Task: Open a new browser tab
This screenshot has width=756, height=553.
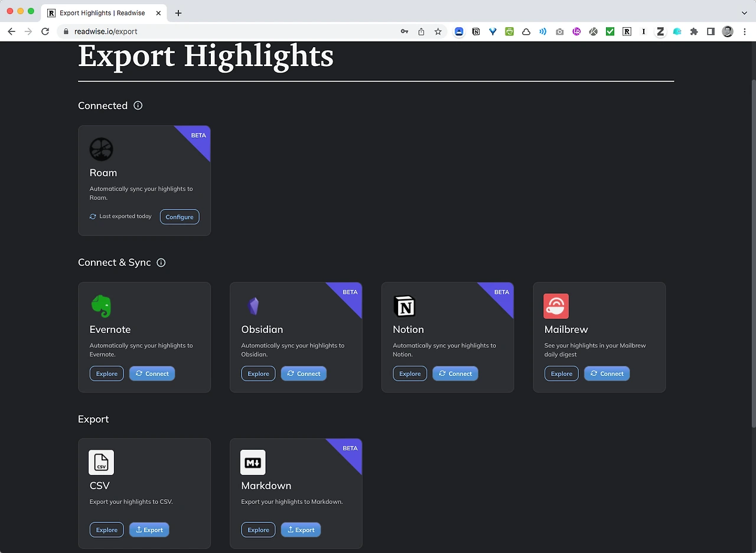Action: tap(178, 12)
